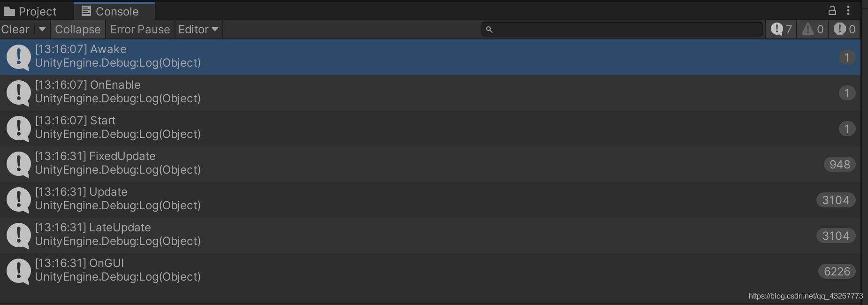The width and height of the screenshot is (868, 305).
Task: Toggle error messages filter showing 0
Action: click(845, 29)
